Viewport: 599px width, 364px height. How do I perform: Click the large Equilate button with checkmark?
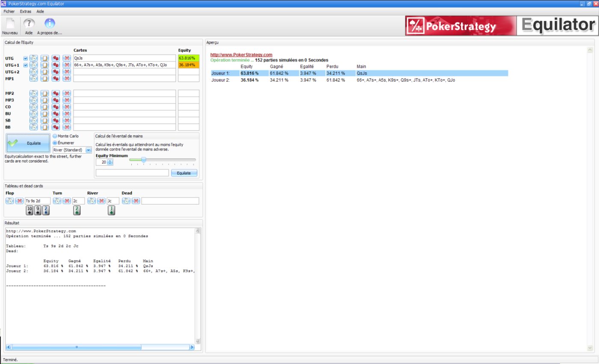tap(28, 143)
